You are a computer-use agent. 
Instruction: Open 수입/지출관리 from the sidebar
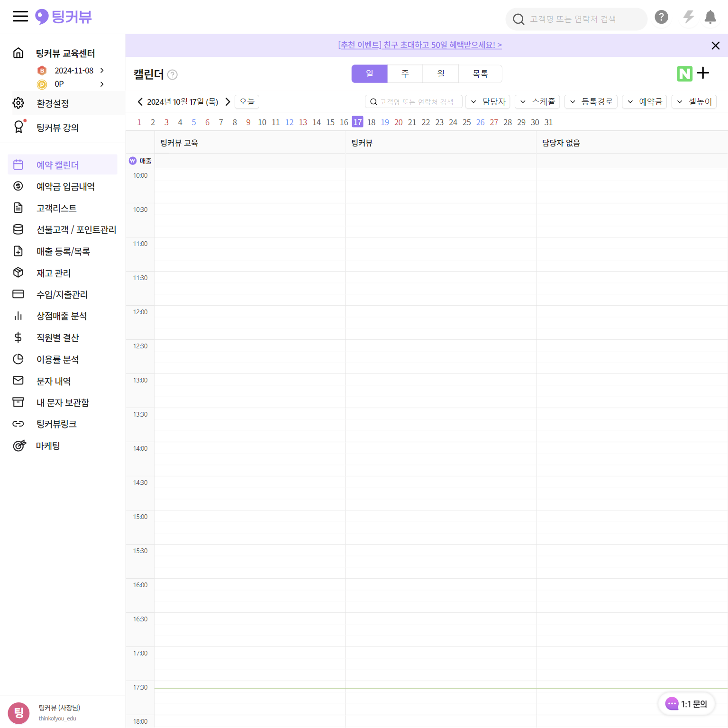tap(63, 294)
